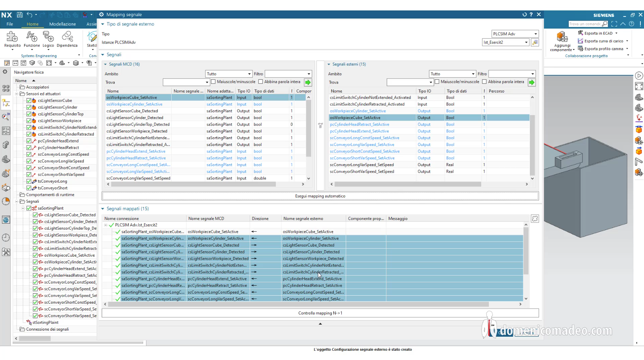
Task: Collapse the Segnali mappati section
Action: (103, 209)
